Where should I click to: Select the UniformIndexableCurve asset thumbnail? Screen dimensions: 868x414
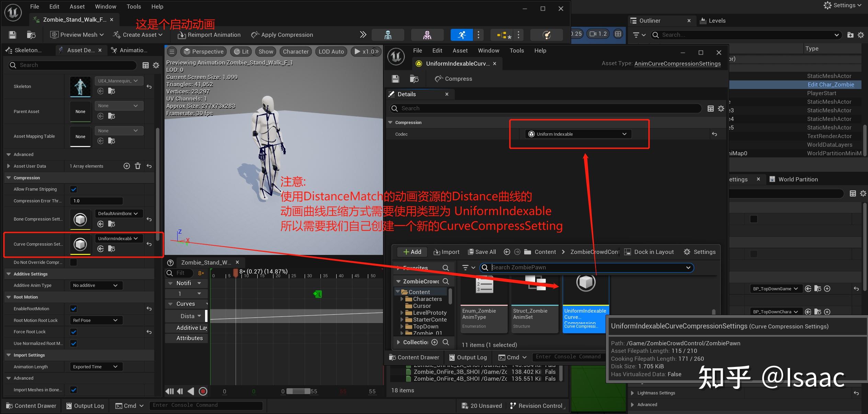click(585, 283)
